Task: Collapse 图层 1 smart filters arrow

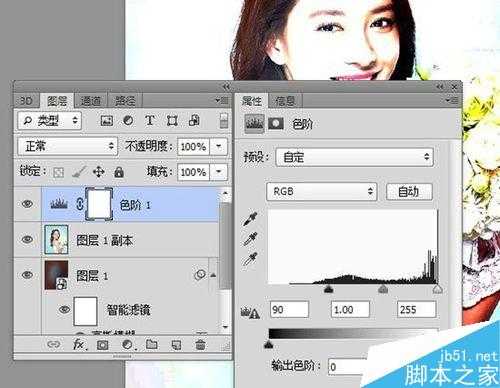Action: tap(213, 275)
